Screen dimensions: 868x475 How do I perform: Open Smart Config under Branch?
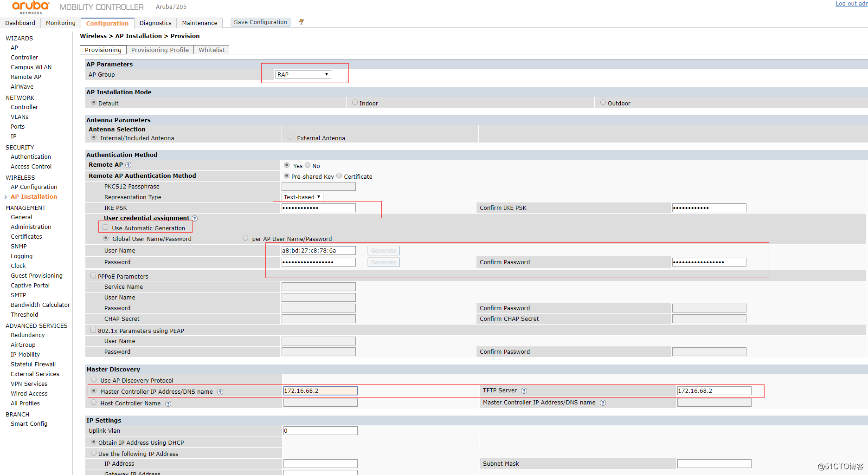[29, 424]
